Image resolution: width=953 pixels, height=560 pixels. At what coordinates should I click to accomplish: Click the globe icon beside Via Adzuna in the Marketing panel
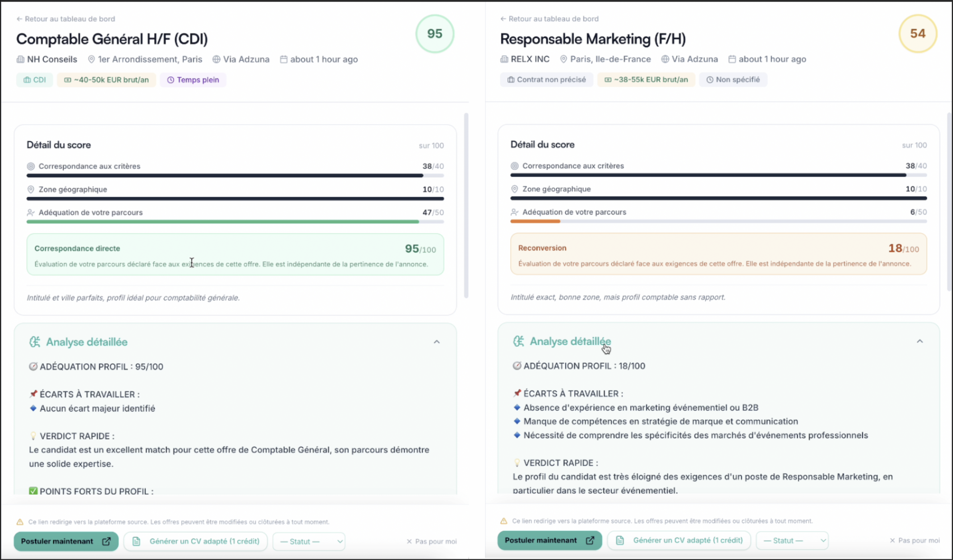(665, 59)
